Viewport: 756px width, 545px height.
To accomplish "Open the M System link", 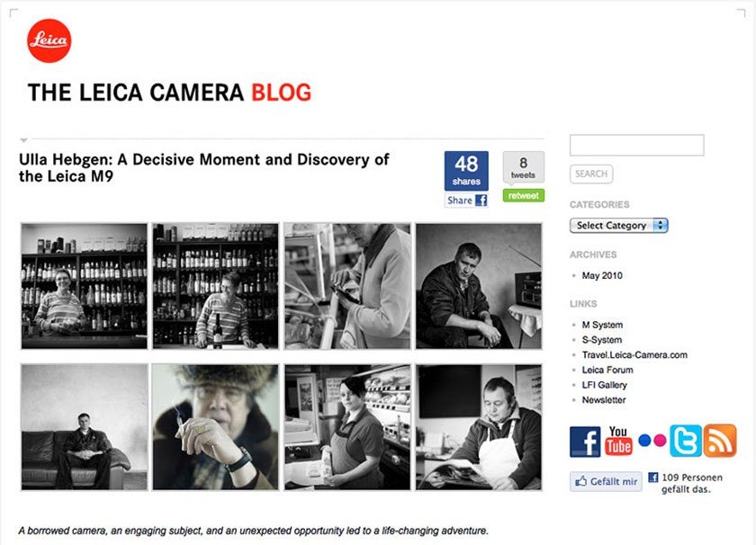I will [x=602, y=325].
